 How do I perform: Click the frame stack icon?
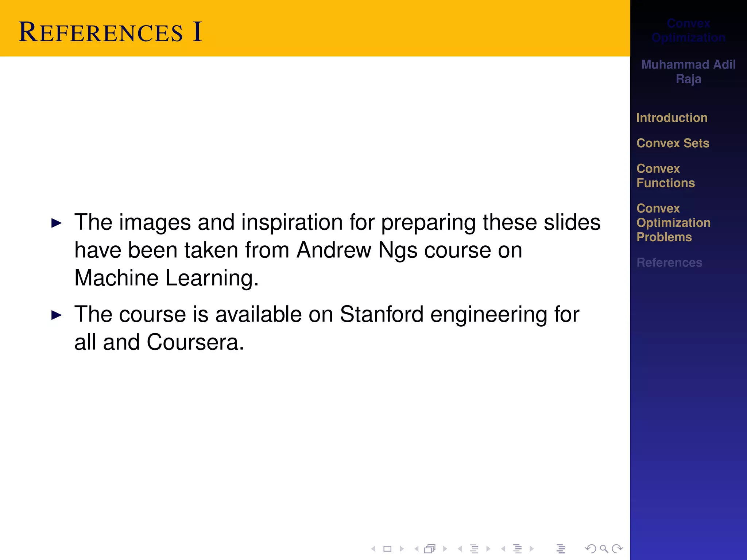(x=430, y=549)
